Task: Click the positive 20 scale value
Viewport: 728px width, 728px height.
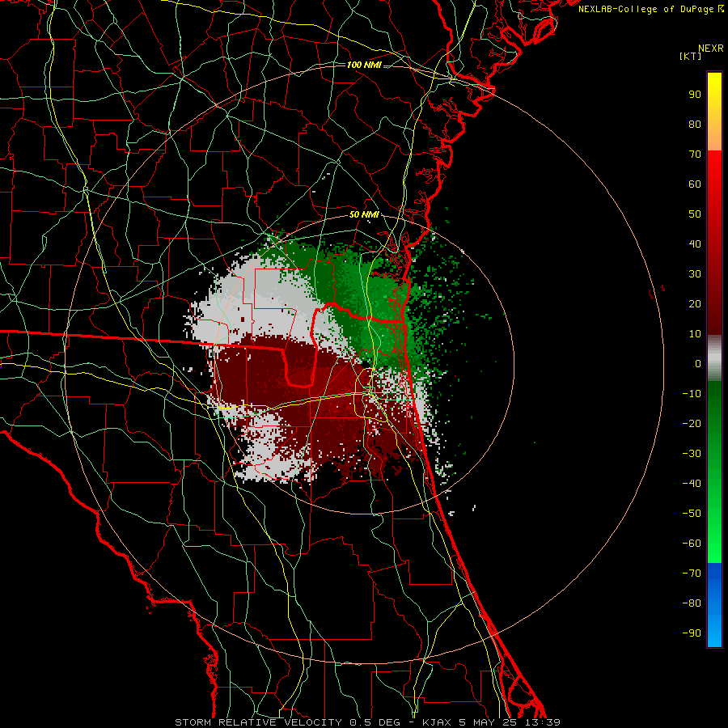Action: [695, 303]
